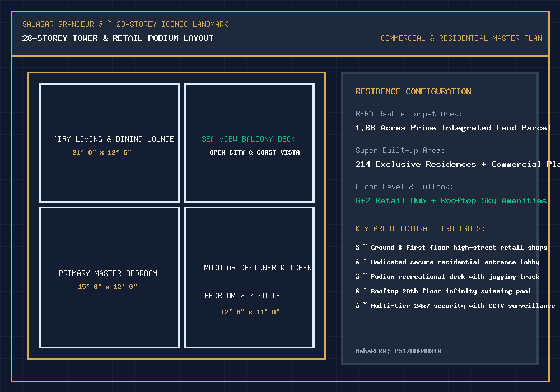Click the Residence Configuration heading
The width and height of the screenshot is (560, 392).
coord(413,91)
